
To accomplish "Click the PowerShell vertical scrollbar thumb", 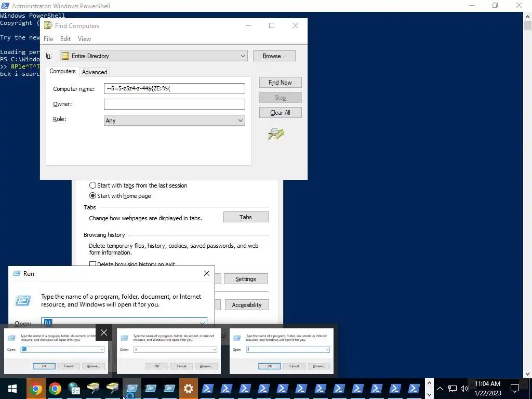I will coord(528,25).
